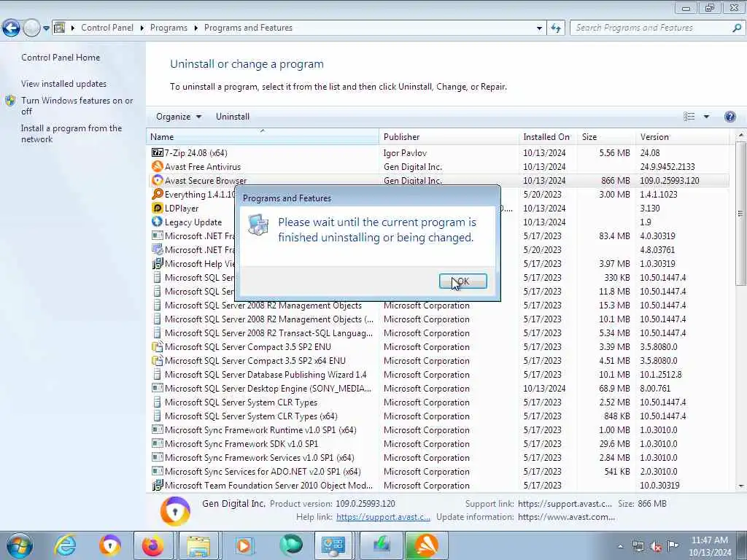Click the 7-Zip program icon in list
The width and height of the screenshot is (747, 560).
158,153
